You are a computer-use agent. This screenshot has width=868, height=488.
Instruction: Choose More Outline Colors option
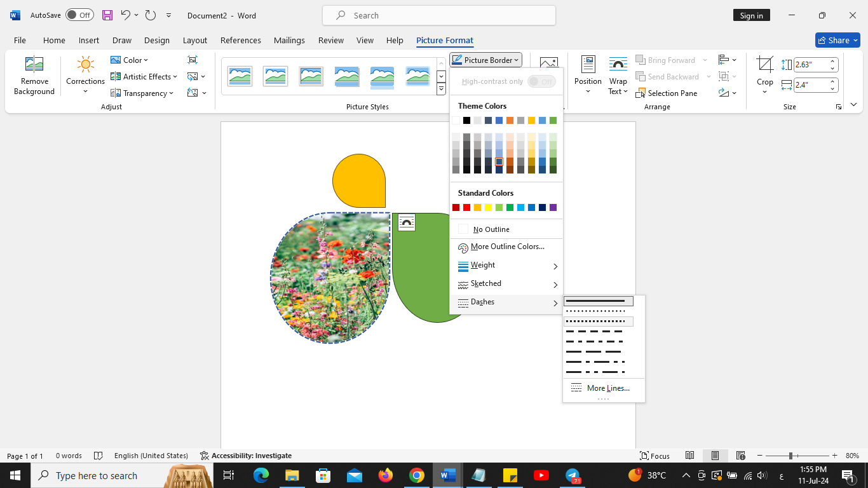(x=506, y=247)
